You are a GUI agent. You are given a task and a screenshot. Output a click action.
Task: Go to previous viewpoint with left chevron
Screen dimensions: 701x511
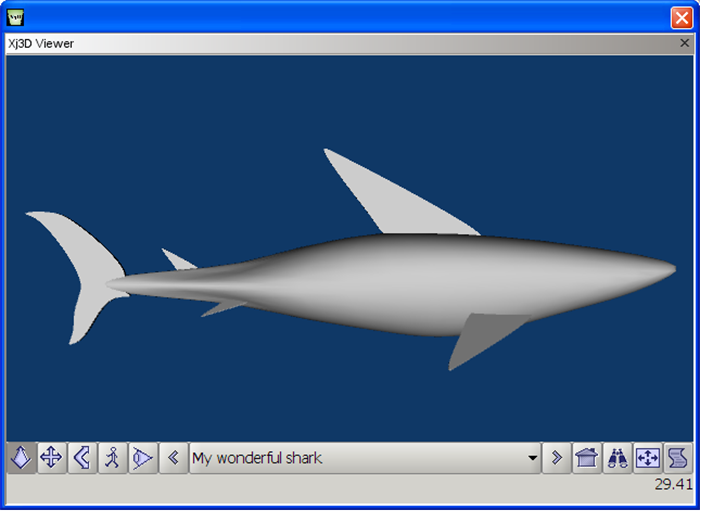(x=173, y=458)
